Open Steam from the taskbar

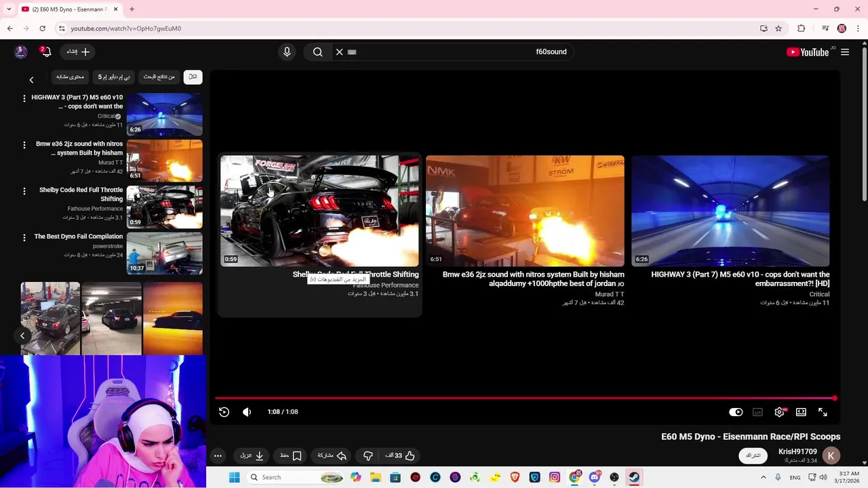pyautogui.click(x=633, y=477)
